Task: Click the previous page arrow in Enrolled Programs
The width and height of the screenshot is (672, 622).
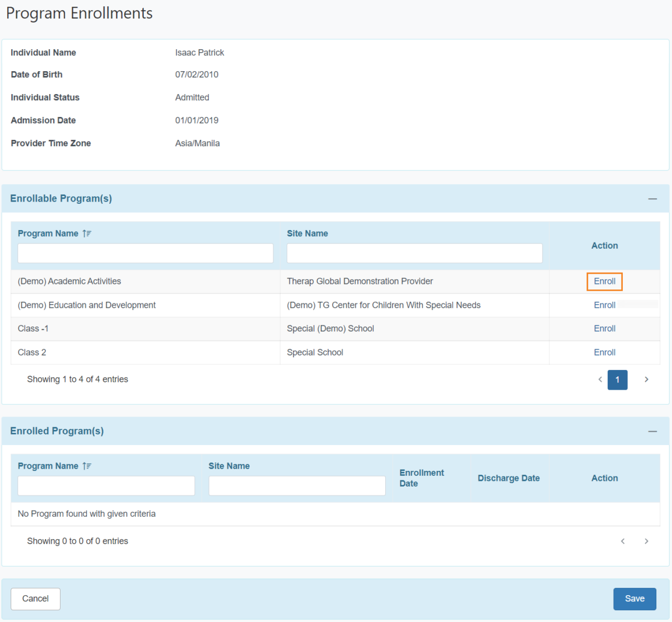Action: coord(623,541)
